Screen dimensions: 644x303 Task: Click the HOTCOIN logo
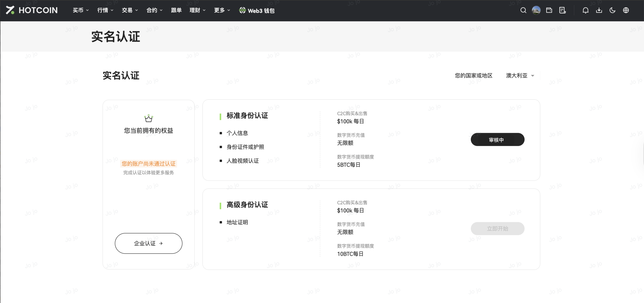click(32, 10)
